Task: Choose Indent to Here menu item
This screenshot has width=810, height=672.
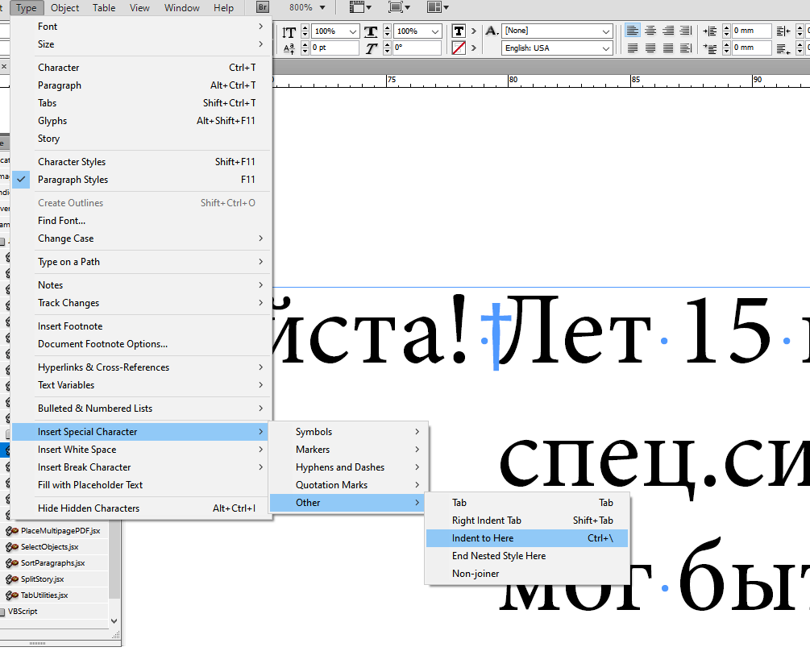Action: coord(483,538)
